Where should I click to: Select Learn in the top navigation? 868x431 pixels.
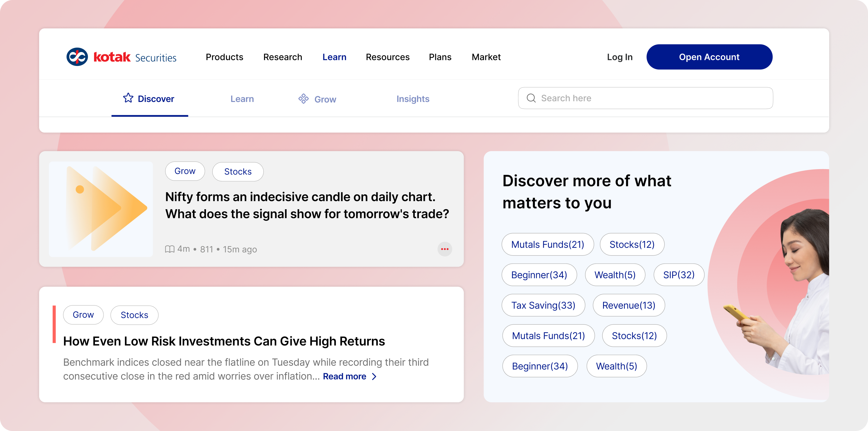coord(334,57)
